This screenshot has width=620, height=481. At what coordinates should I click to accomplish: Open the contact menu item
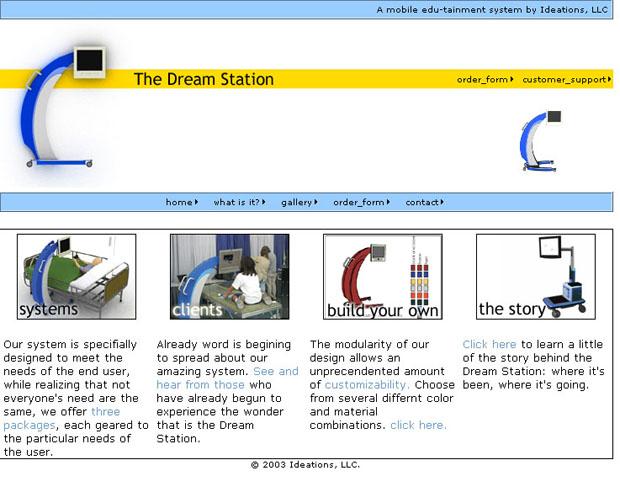point(424,202)
